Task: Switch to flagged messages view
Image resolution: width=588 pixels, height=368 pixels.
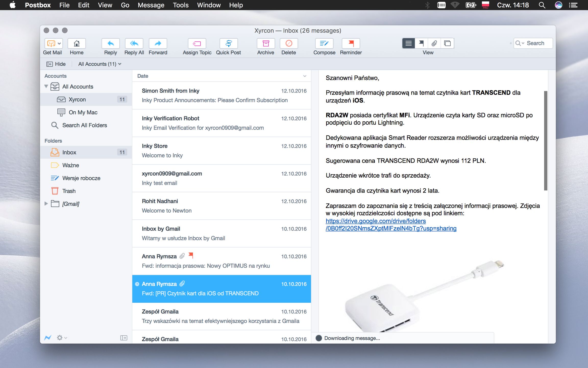Action: point(421,43)
